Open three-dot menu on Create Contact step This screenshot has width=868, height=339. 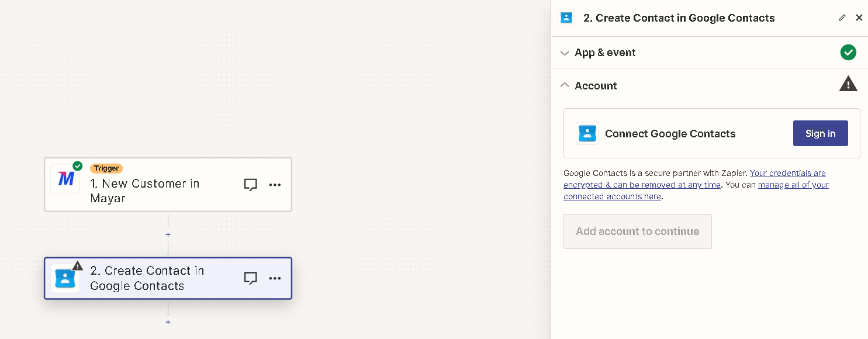(x=275, y=278)
